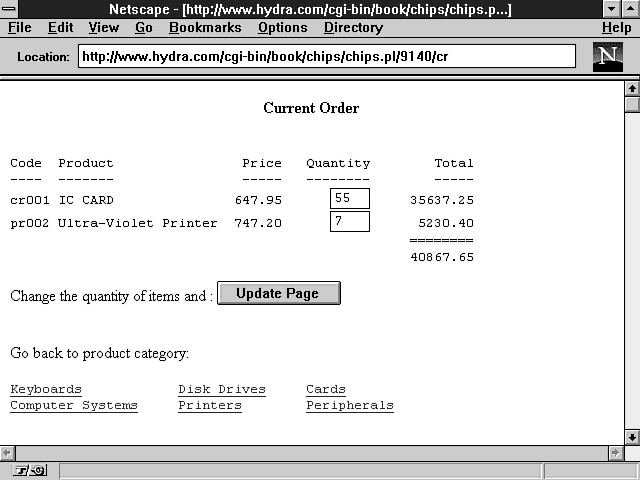Expand the Options menu
640x480 pixels.
(282, 28)
